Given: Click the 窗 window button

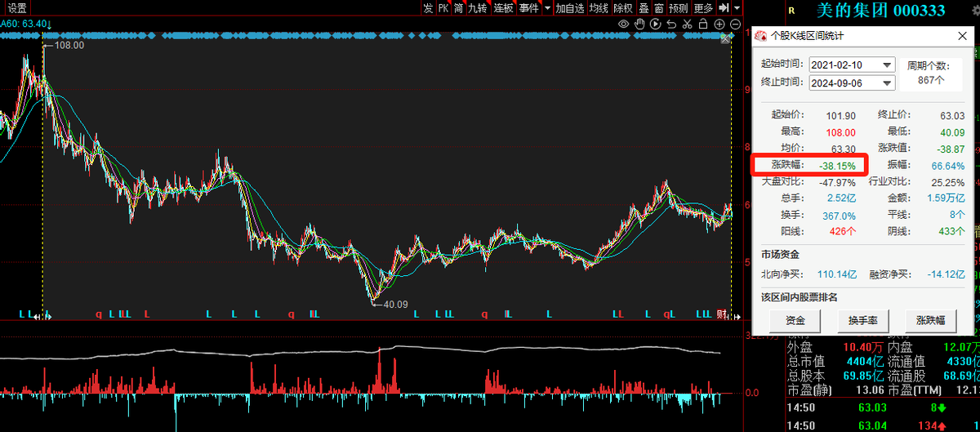Looking at the screenshot, I should pos(659,7).
